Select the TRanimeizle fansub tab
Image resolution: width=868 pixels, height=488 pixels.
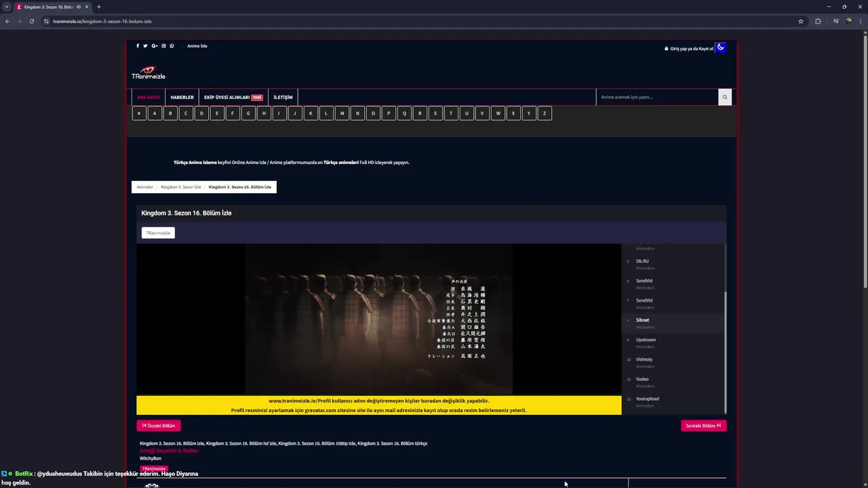[x=158, y=232]
